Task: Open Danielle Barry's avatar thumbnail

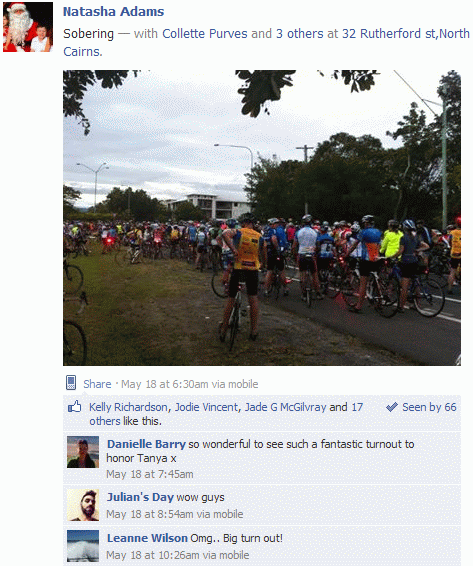Action: (83, 452)
